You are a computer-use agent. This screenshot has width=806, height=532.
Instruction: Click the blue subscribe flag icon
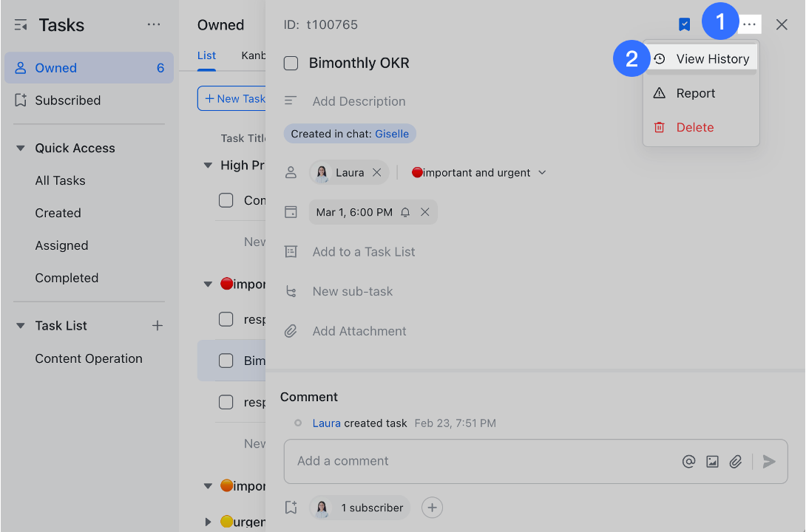coord(683,24)
